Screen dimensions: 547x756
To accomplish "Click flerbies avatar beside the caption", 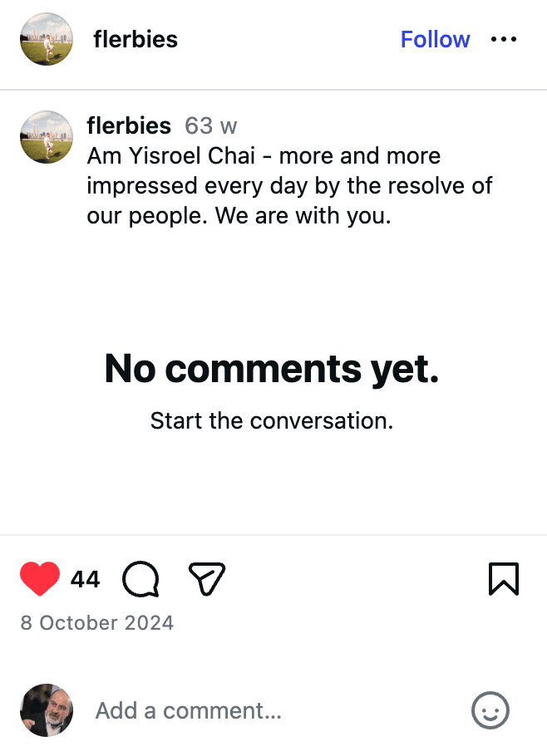I will tap(47, 137).
